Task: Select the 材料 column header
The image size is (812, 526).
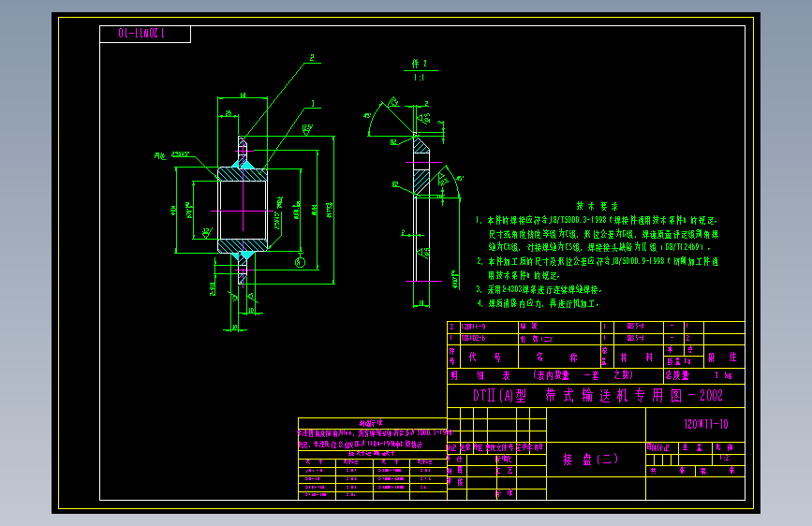Action: coord(637,358)
